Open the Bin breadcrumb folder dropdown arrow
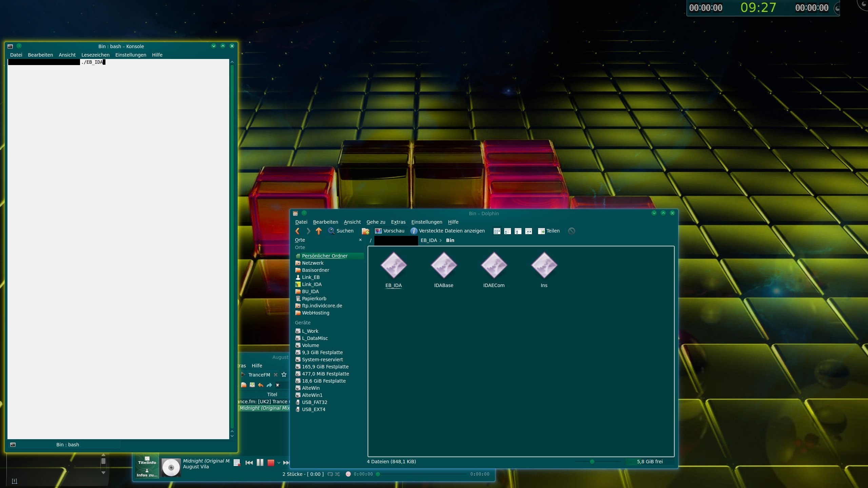This screenshot has height=488, width=868. [440, 240]
